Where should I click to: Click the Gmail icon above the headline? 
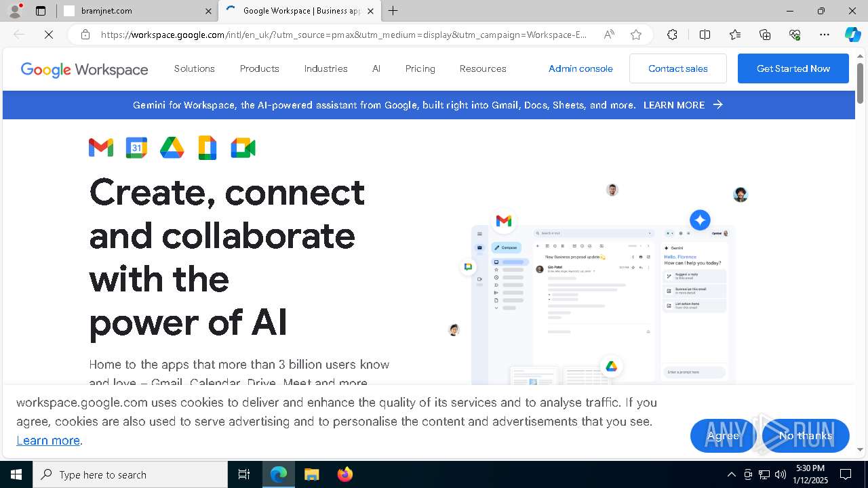click(101, 148)
